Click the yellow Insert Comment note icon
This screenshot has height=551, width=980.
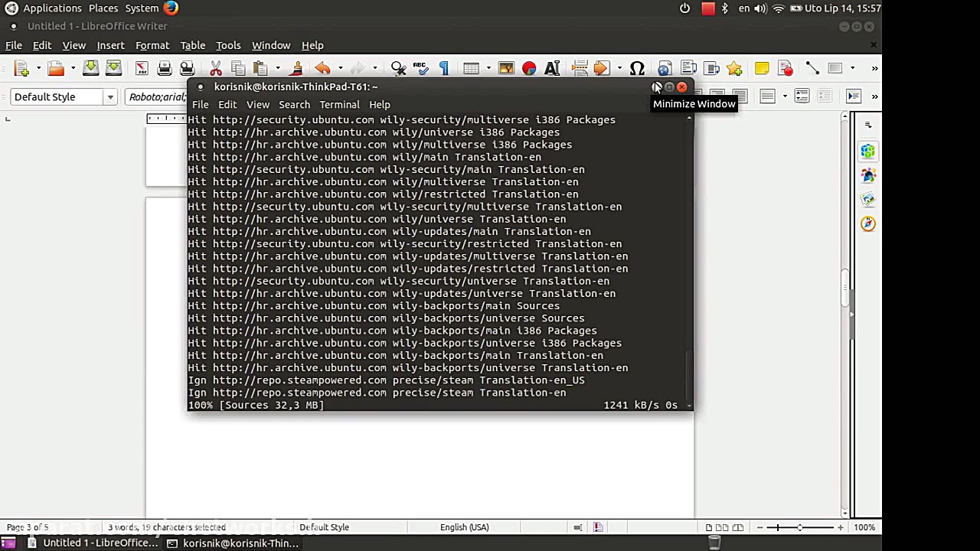click(762, 69)
